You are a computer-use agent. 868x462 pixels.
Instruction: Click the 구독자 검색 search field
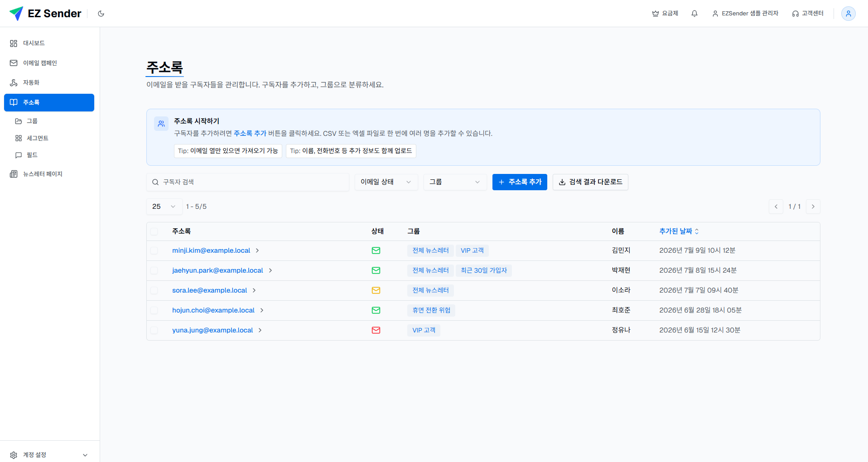click(x=248, y=182)
